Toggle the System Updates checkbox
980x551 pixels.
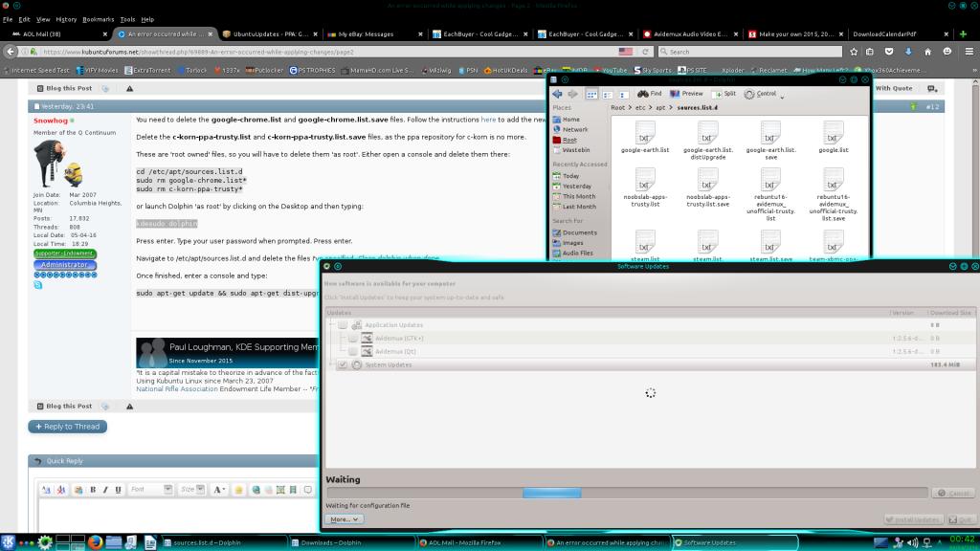(x=344, y=364)
